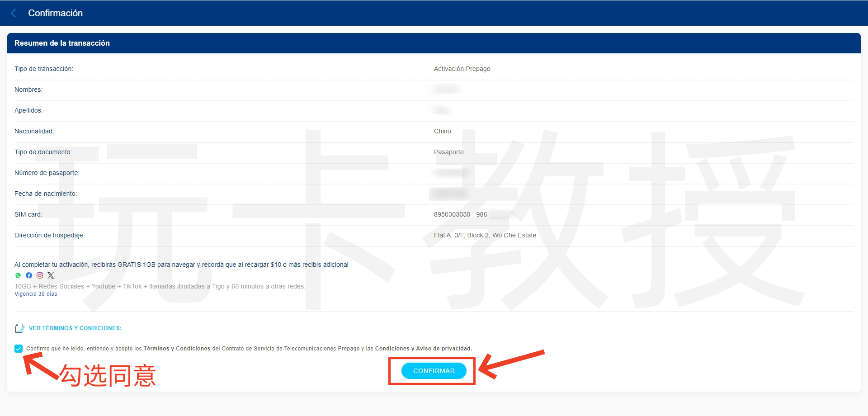This screenshot has height=416, width=868.
Task: Go back using the header arrow
Action: tap(14, 13)
